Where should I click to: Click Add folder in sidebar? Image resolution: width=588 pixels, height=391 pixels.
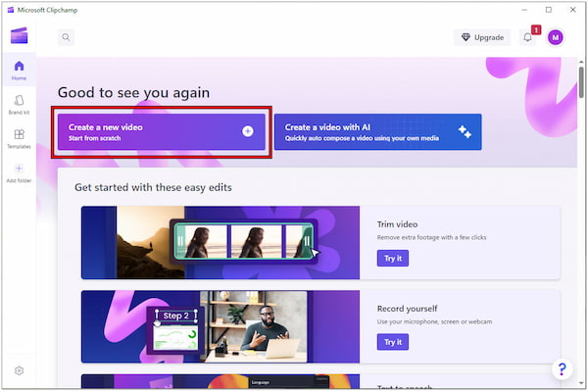19,173
